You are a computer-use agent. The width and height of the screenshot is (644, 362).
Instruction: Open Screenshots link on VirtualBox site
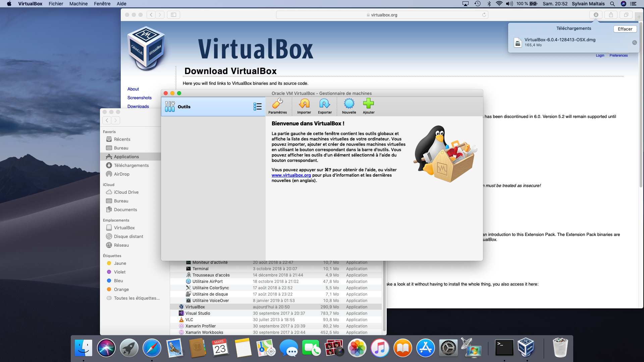coord(139,98)
